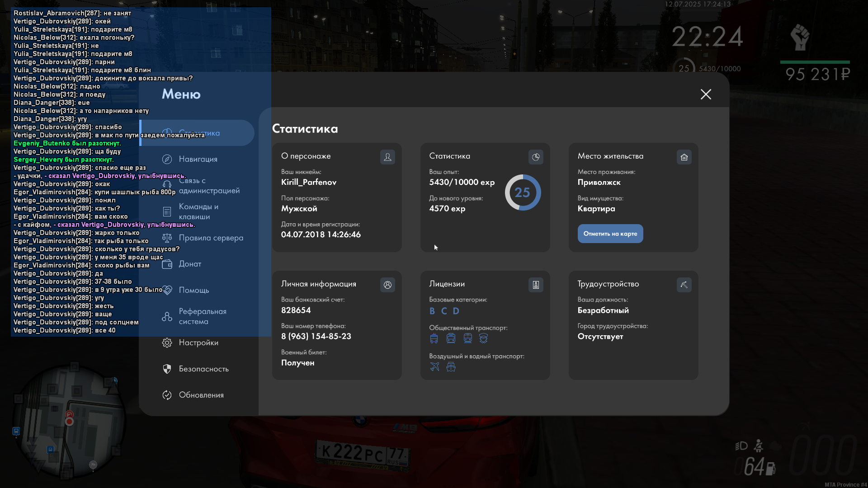Click the profile icon in Личная информация card
Viewport: 868px width, 488px height.
click(387, 285)
